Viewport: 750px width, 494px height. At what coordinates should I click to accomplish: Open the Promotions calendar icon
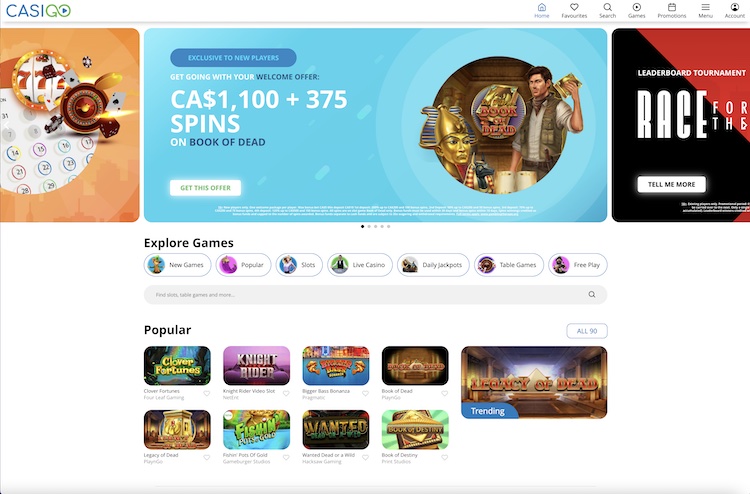pos(672,7)
